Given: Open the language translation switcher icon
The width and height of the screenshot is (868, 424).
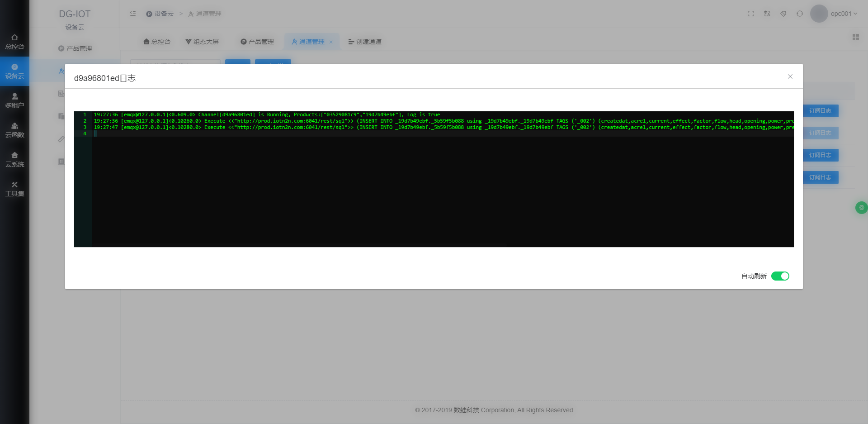Looking at the screenshot, I should coord(767,14).
